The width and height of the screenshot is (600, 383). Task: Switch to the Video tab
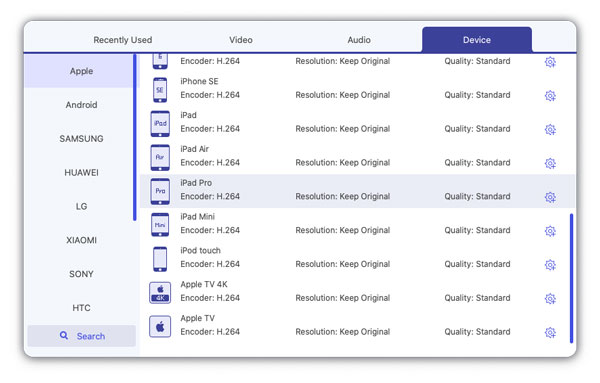pos(241,40)
